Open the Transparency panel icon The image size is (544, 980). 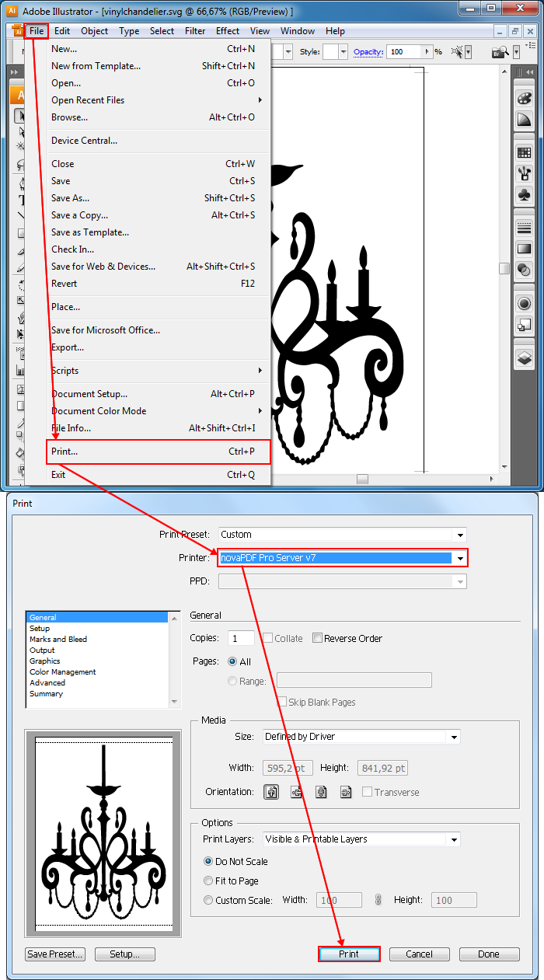(x=524, y=270)
